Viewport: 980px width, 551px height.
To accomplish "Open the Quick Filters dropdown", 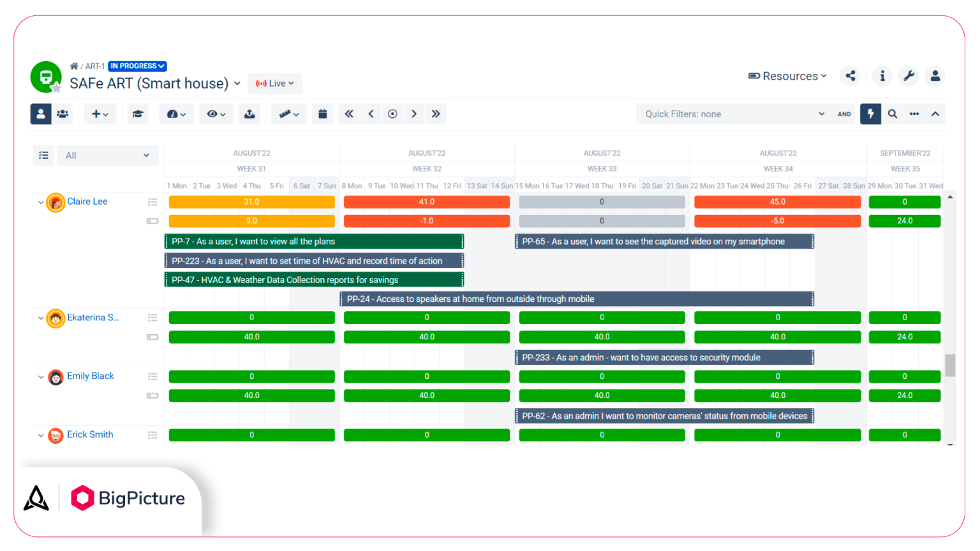I will click(734, 114).
